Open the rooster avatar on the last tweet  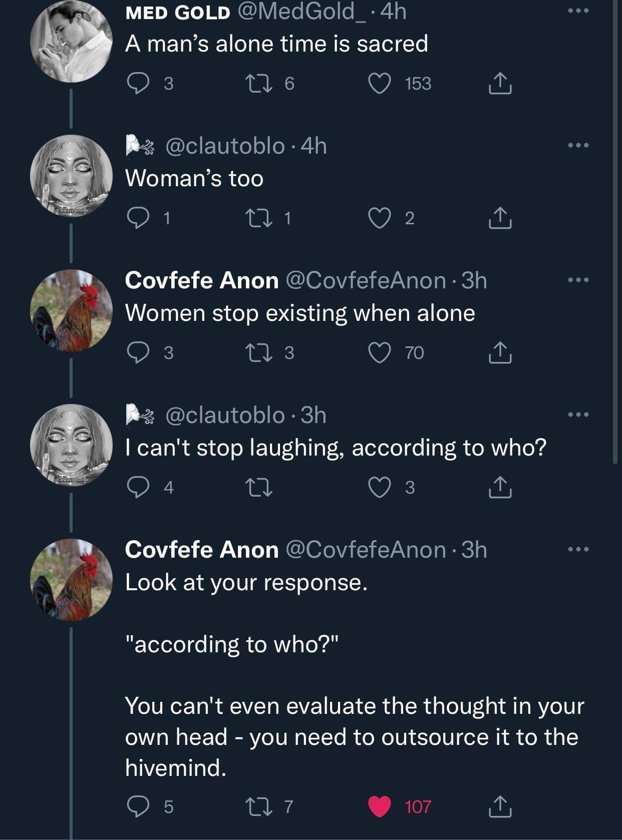[x=72, y=580]
